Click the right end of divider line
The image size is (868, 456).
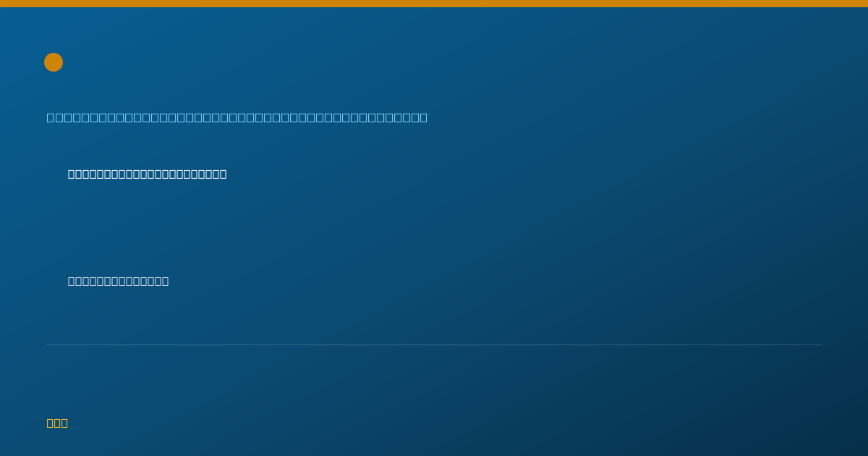pyautogui.click(x=820, y=345)
